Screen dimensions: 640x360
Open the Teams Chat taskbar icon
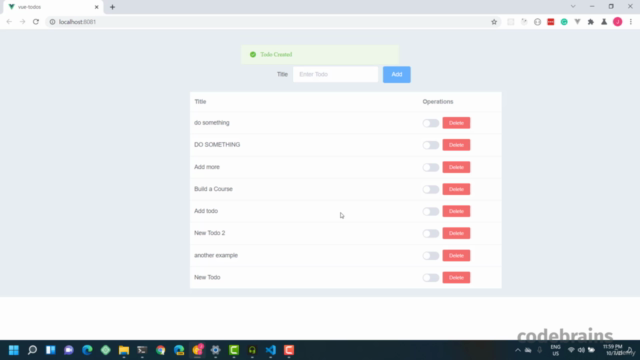69,350
